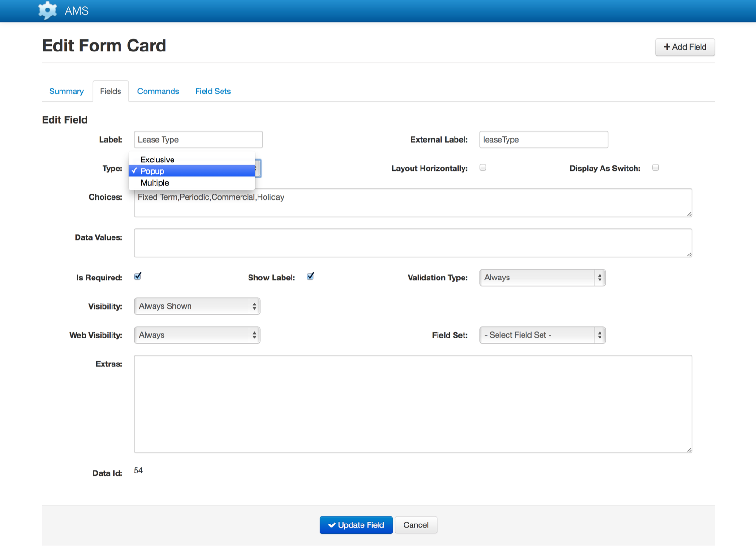Image resolution: width=756 pixels, height=558 pixels.
Task: Click the AMS gear logo icon
Action: (47, 10)
